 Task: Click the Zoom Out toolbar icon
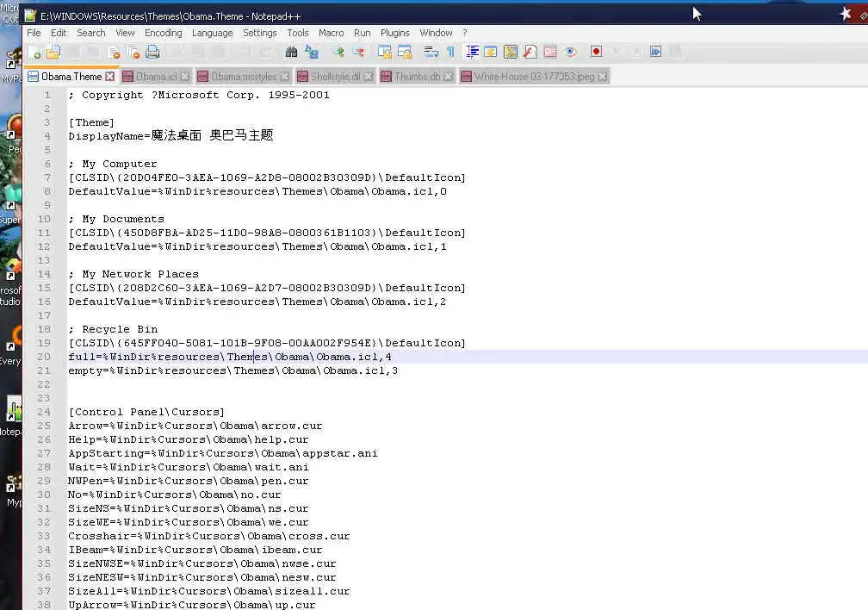coord(359,52)
